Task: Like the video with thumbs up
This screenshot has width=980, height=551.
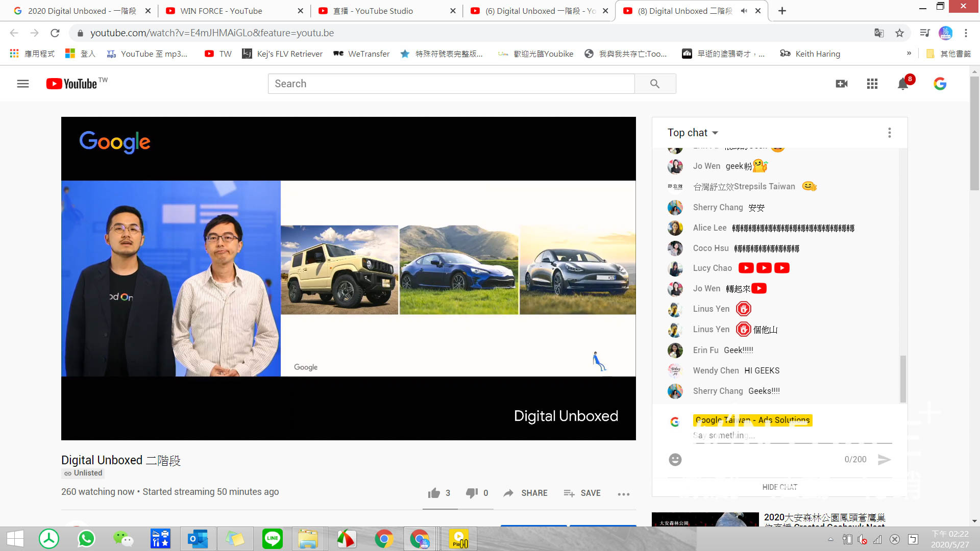Action: click(x=434, y=493)
